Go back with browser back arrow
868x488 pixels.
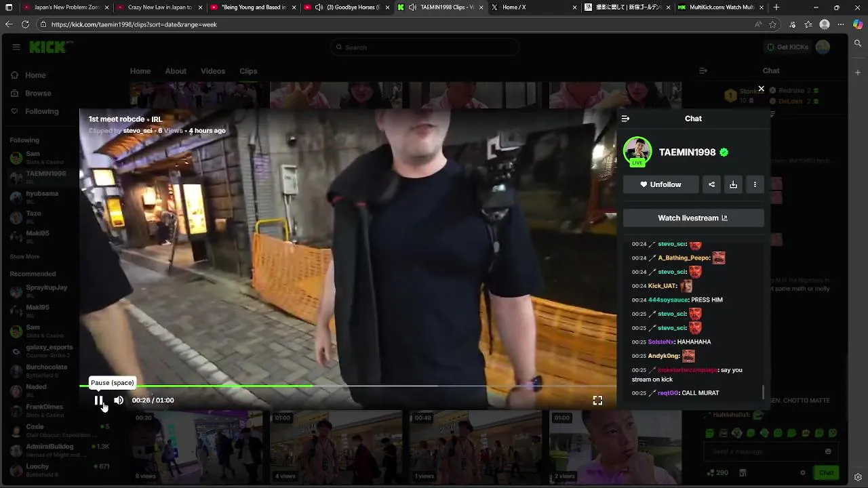tap(9, 24)
